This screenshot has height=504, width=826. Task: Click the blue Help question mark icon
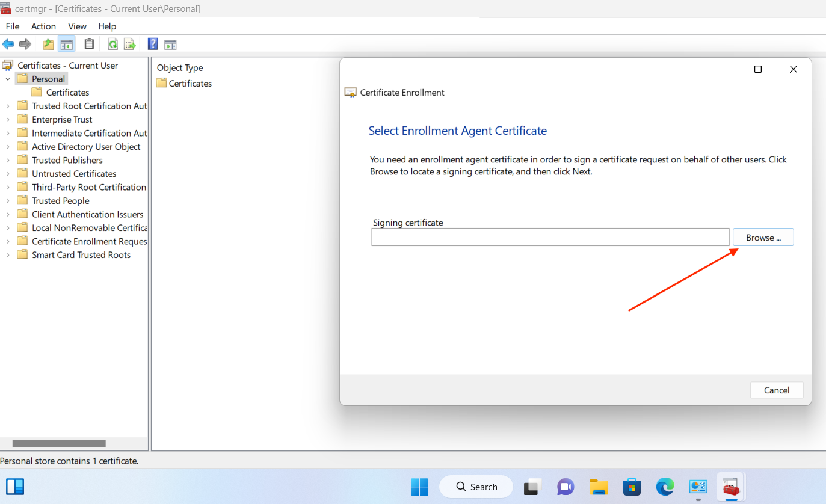point(153,44)
